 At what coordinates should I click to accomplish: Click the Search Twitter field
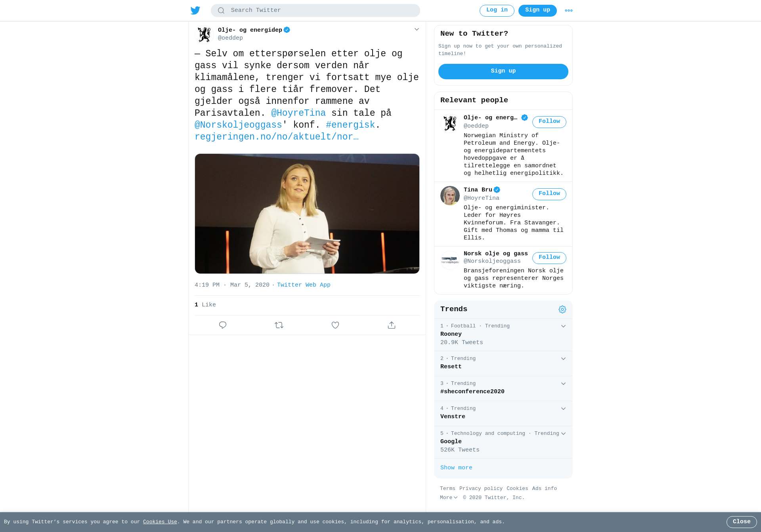(x=315, y=11)
